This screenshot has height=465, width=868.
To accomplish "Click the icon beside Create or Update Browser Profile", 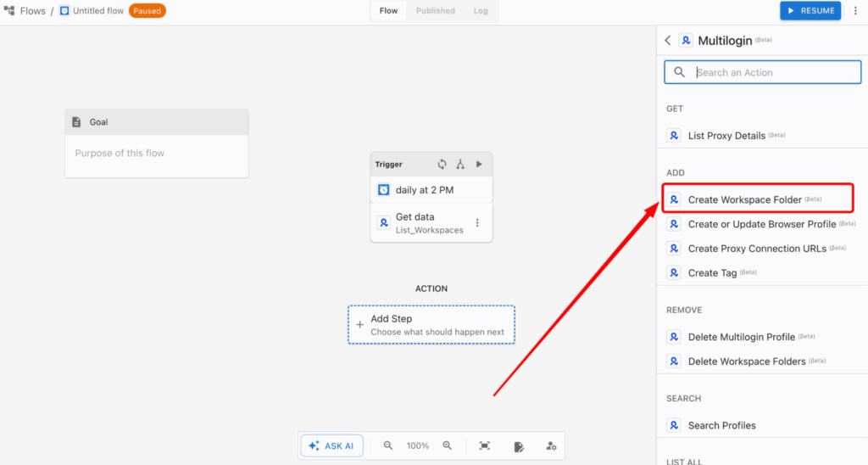I will 674,224.
